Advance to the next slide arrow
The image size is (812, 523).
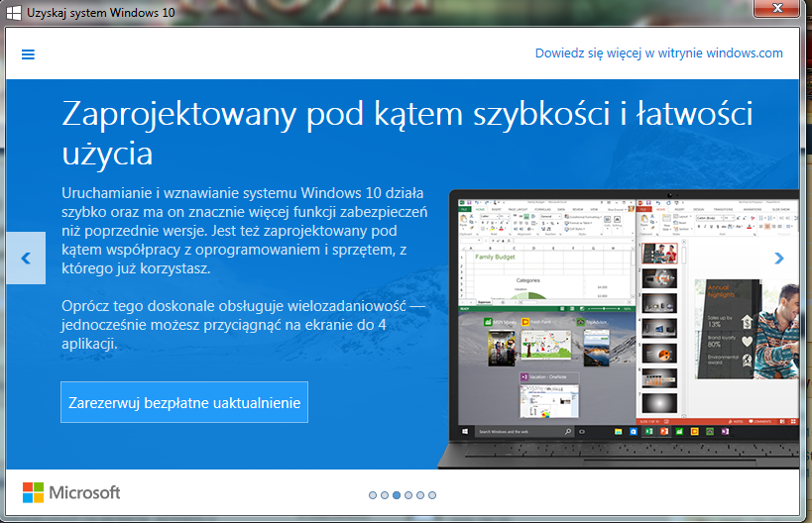pyautogui.click(x=779, y=259)
